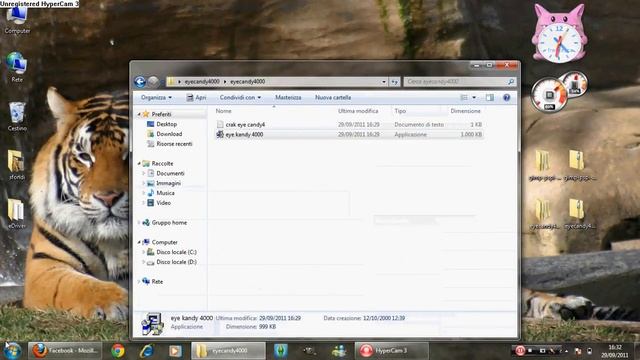Open Video library

pyautogui.click(x=163, y=203)
